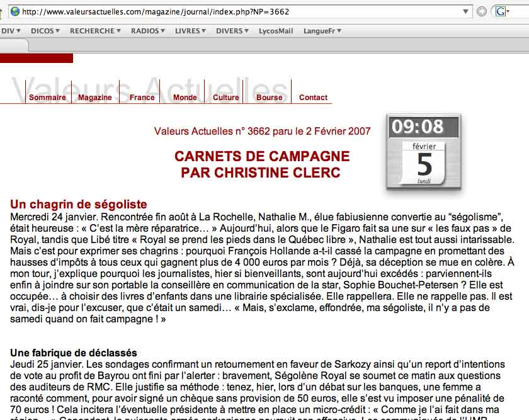
Task: Expand the DIV bookmarks folder
Action: 10,31
